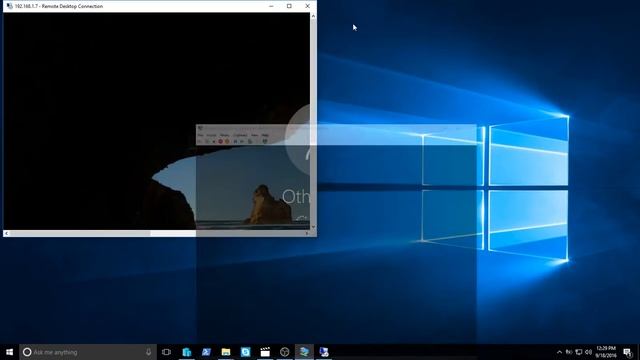Show hidden system tray icons
Screen dimensions: 640x360
point(559,352)
